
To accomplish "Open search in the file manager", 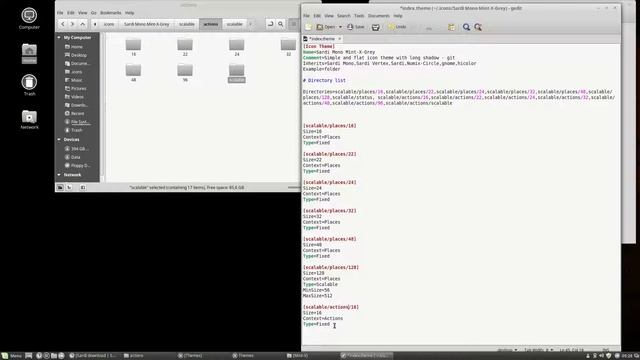I will point(281,24).
